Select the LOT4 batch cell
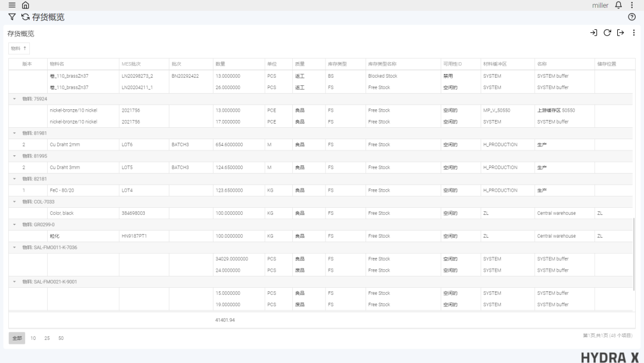The image size is (644, 363). (144, 190)
